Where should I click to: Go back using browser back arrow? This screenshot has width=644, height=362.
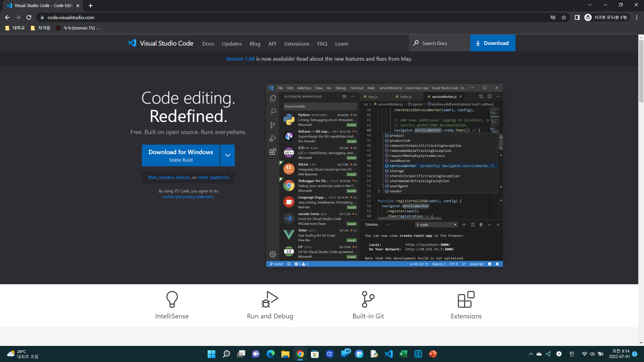(x=7, y=17)
